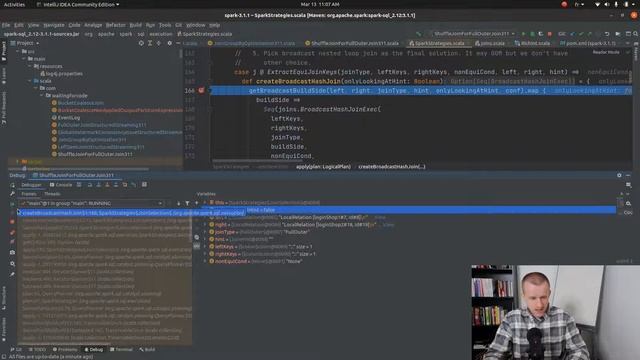This screenshot has height=360, width=640.
Task: Click Rerun debug icon in left strip
Action: tap(12, 185)
